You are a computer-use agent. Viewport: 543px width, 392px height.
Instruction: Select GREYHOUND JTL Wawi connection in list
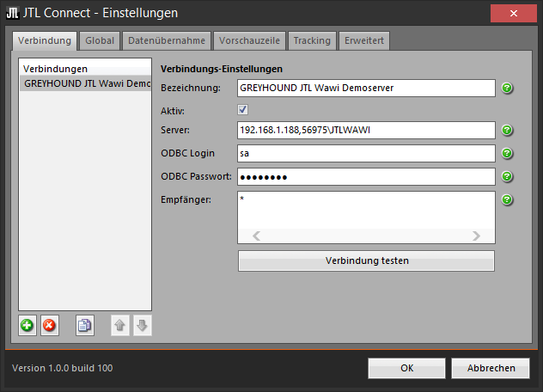pyautogui.click(x=86, y=83)
